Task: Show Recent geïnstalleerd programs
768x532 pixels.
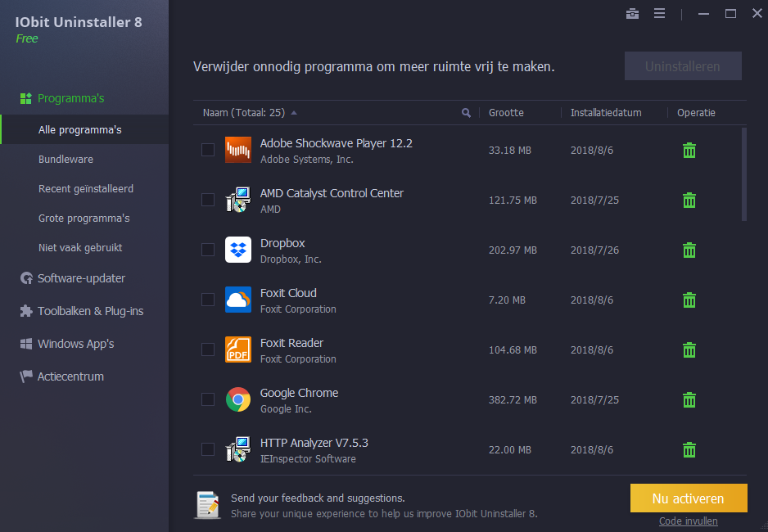Action: 84,188
